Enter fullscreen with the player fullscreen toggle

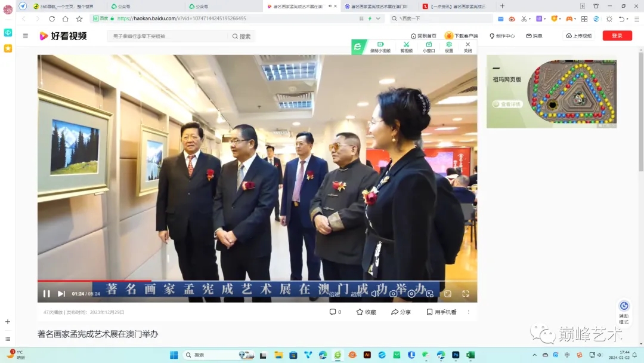tap(465, 293)
